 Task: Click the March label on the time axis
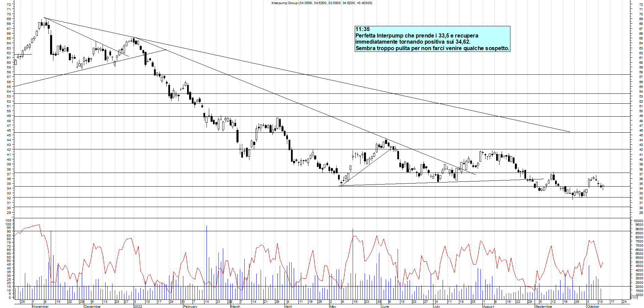(x=235, y=306)
